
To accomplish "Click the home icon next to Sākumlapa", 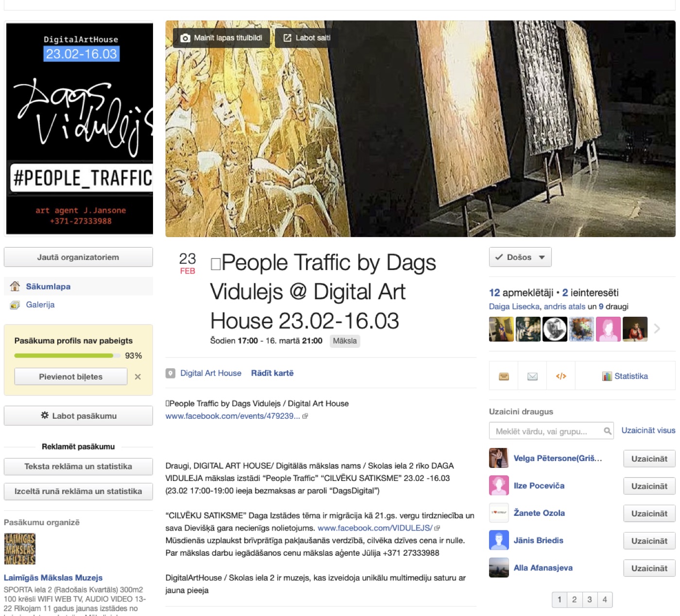I will click(x=15, y=286).
